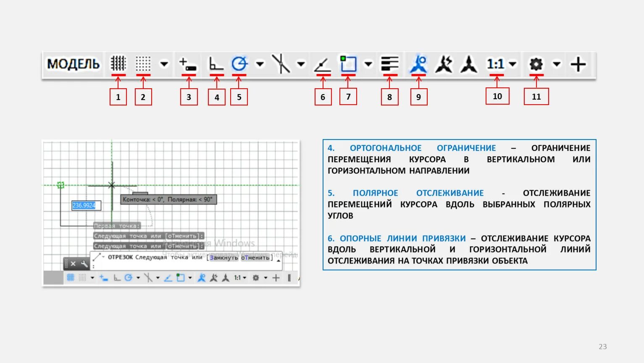The height and width of the screenshot is (363, 644).
Task: Click the dynamic input field showing 236.9924
Action: 86,205
